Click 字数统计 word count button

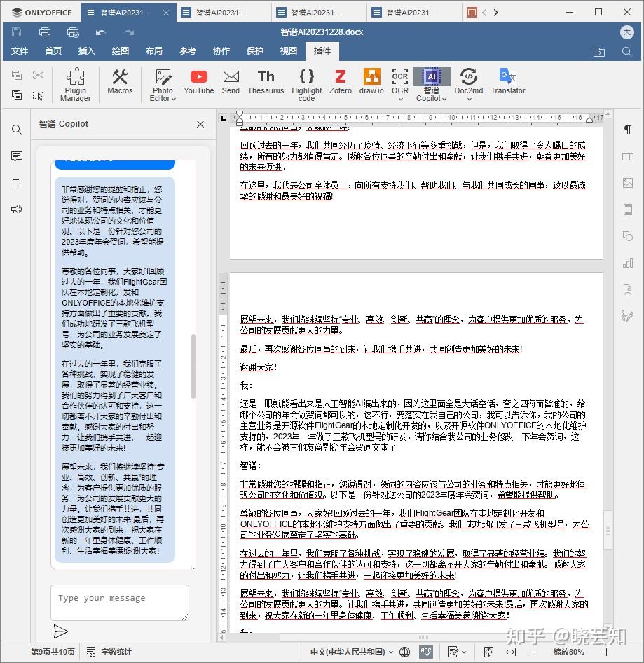[109, 652]
